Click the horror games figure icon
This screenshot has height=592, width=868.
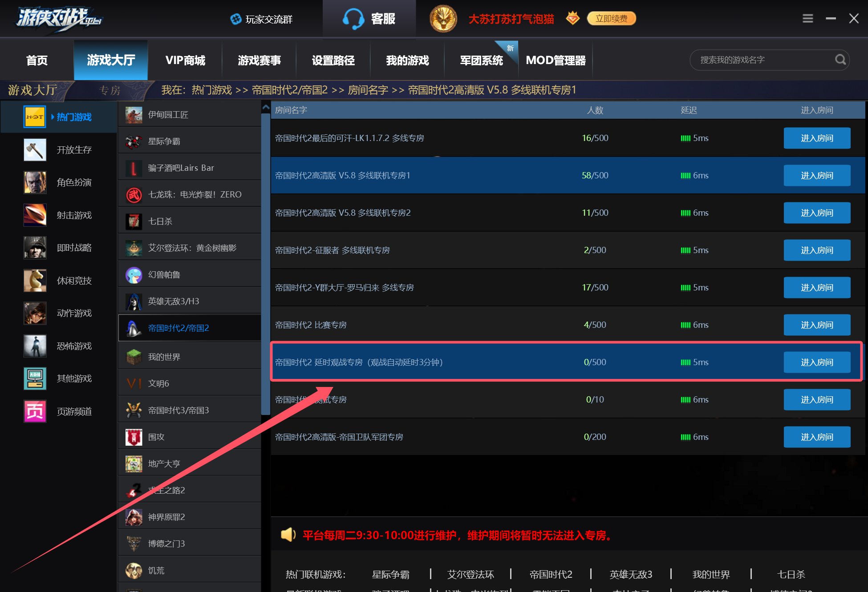coord(35,346)
